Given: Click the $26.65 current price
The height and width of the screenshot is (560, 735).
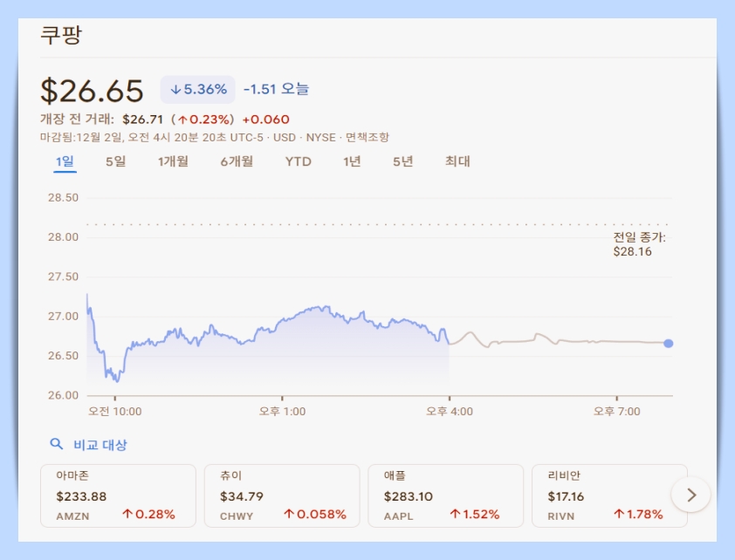Looking at the screenshot, I should coord(92,91).
